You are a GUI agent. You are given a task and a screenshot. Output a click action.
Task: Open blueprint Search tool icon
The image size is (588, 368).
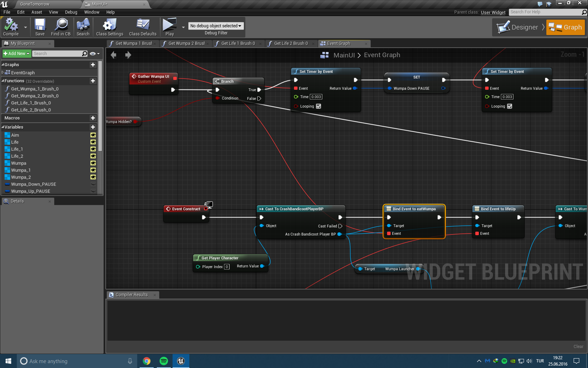pos(83,27)
